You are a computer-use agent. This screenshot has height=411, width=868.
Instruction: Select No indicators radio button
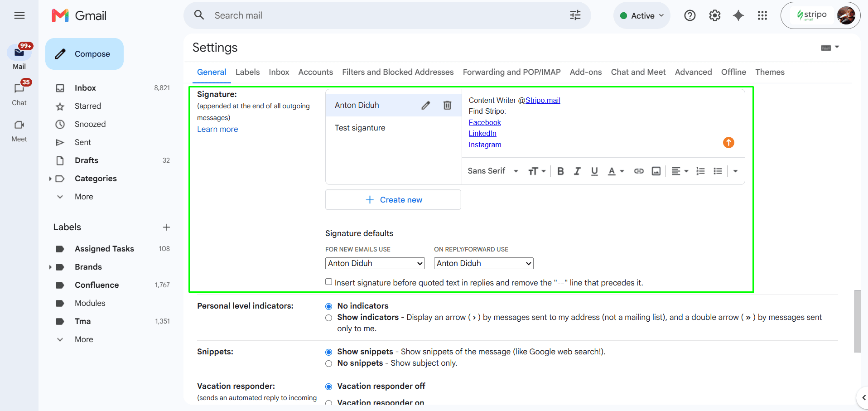pyautogui.click(x=329, y=306)
